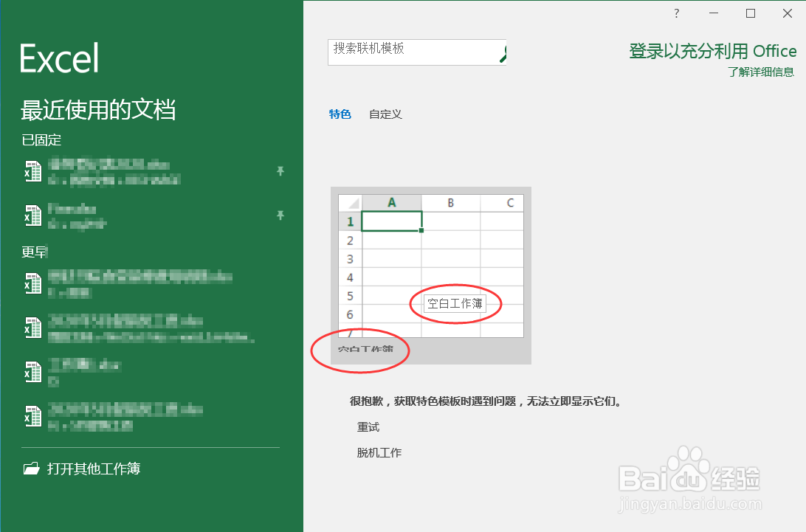Click the search magnifier icon for online templates
Image resolution: width=806 pixels, height=532 pixels.
(x=503, y=54)
